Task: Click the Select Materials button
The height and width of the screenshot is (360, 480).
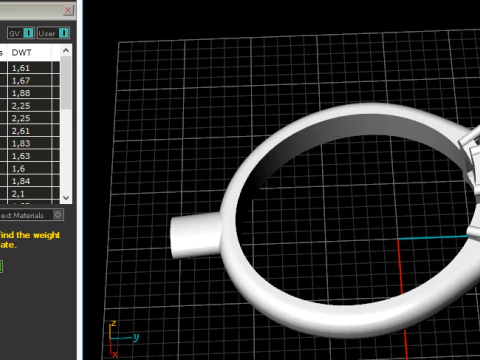Action: 31,215
